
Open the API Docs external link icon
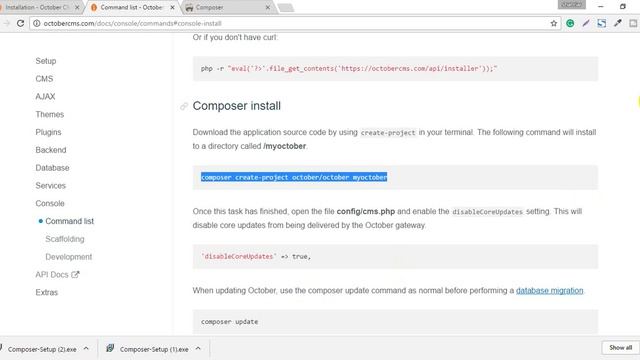(75, 274)
